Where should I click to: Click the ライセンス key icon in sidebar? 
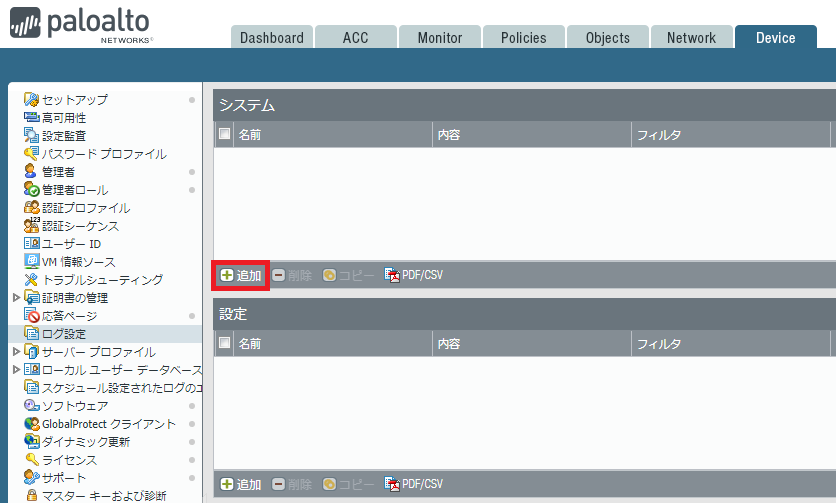coord(31,460)
